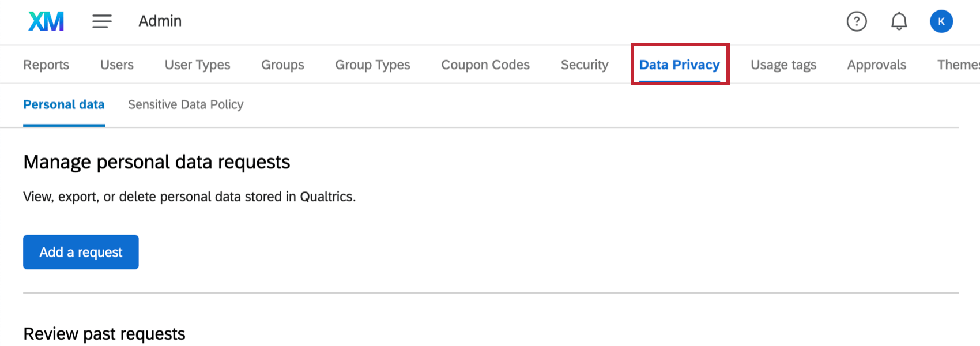This screenshot has height=346, width=980.
Task: Go to the Themes tab
Action: coord(958,65)
